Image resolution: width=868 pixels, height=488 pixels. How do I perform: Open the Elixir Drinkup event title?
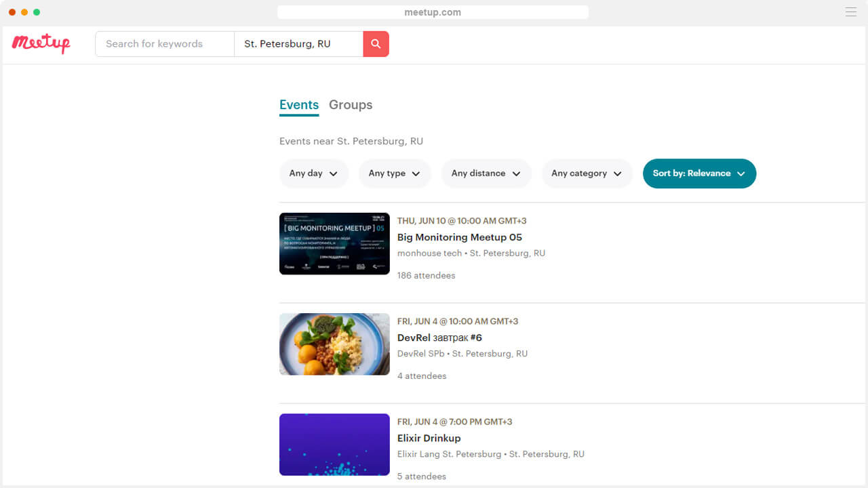(x=429, y=438)
